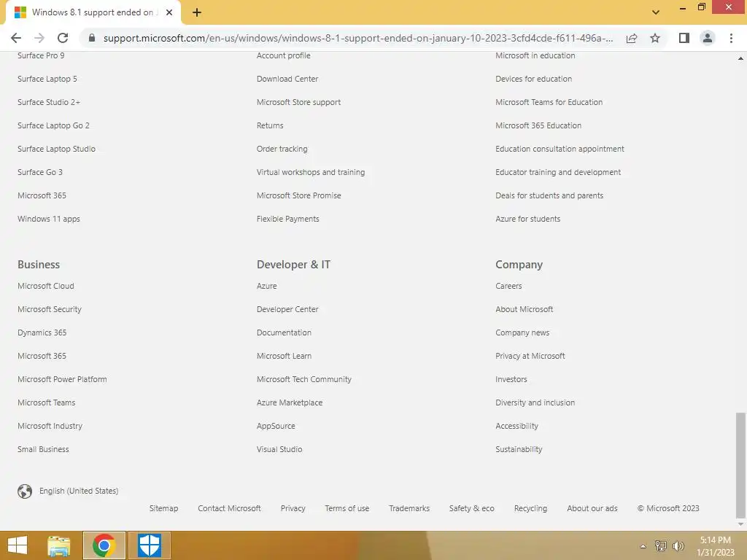The height and width of the screenshot is (560, 747).
Task: Open Download Center link
Action: click(287, 79)
